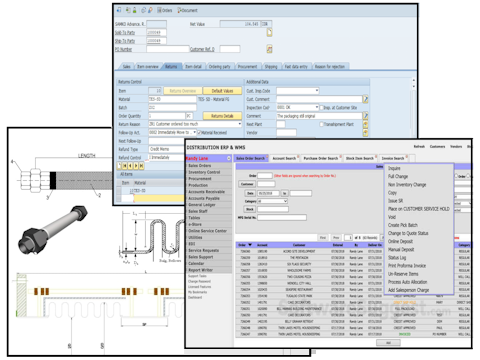Select row 10 selector box in All Items table
Viewport: 480px width, 360px height.
(118, 191)
